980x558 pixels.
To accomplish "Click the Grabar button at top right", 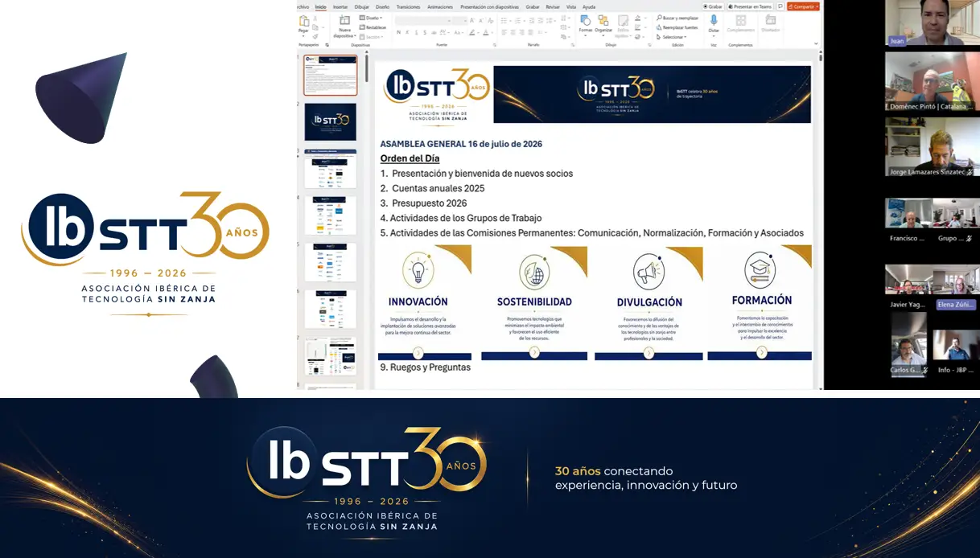I will [x=713, y=6].
